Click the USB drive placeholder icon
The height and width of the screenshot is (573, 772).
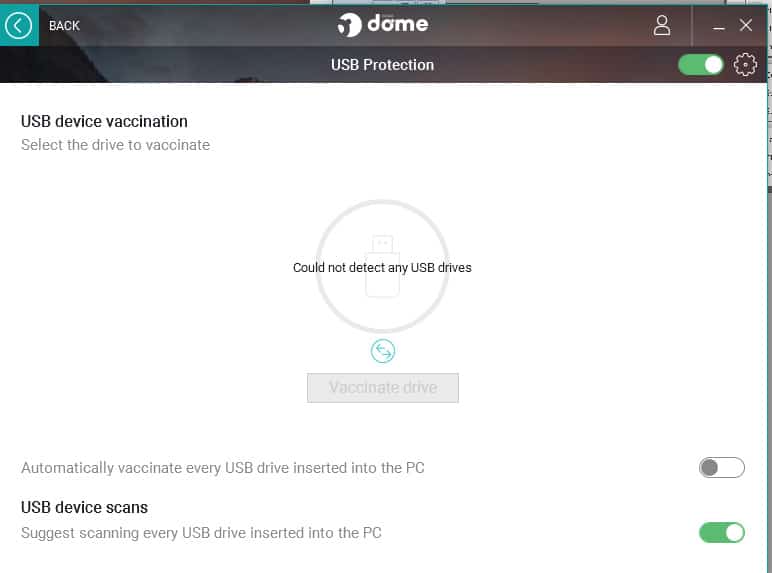[x=383, y=266]
